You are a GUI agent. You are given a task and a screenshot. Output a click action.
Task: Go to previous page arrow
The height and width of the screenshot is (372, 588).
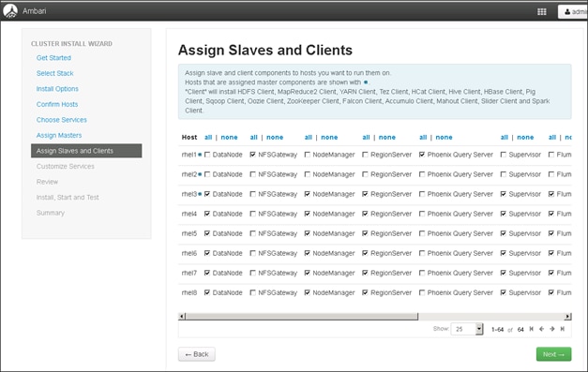(x=541, y=329)
